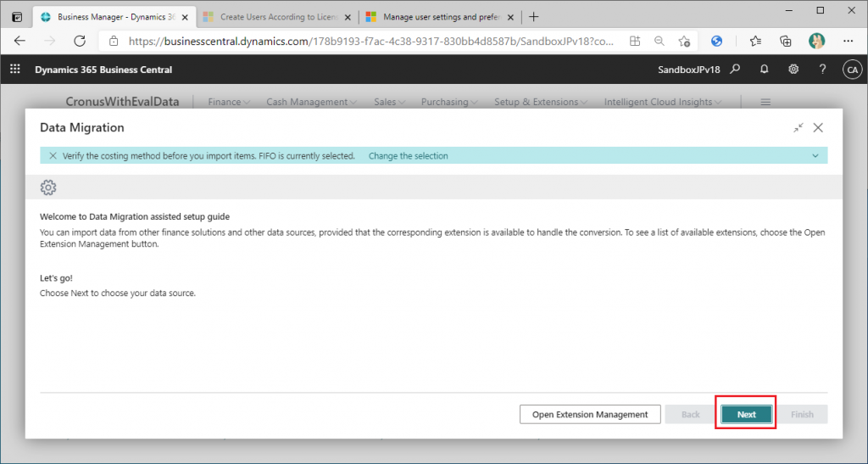Close the Business Manager tab
This screenshot has width=868, height=464.
(185, 17)
